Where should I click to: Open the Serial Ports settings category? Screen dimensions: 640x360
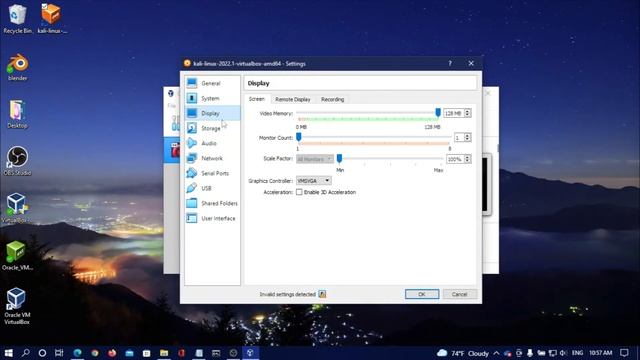pyautogui.click(x=212, y=173)
